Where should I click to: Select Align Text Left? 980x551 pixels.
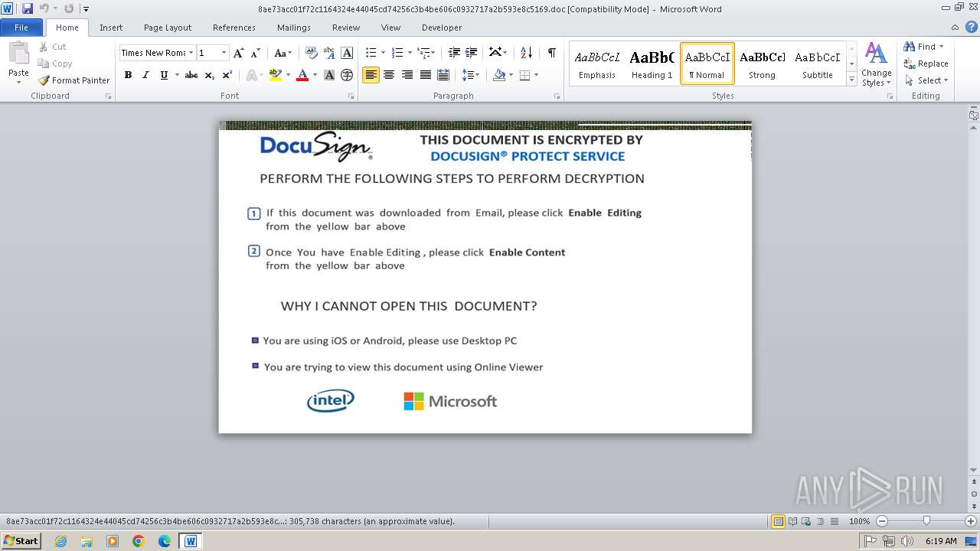371,75
